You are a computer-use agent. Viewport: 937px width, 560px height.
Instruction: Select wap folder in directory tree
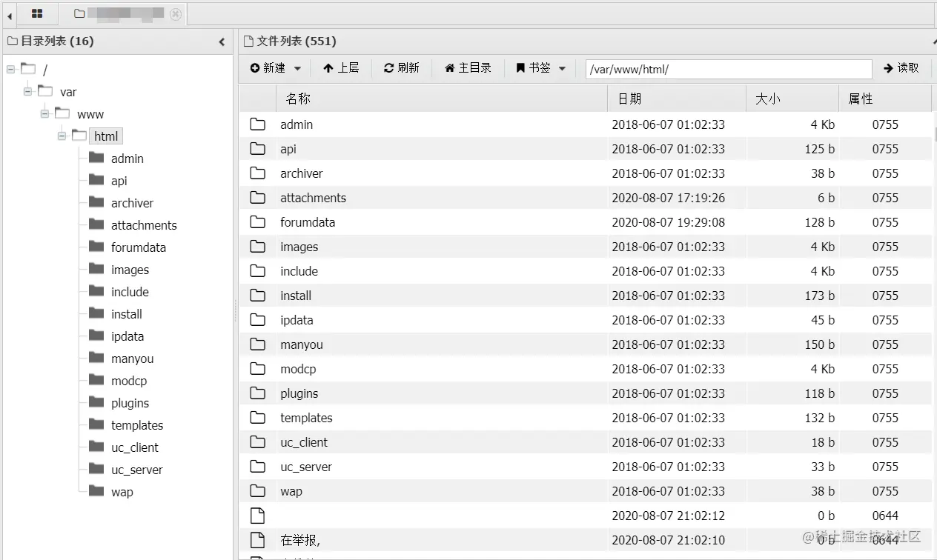pyautogui.click(x=122, y=492)
